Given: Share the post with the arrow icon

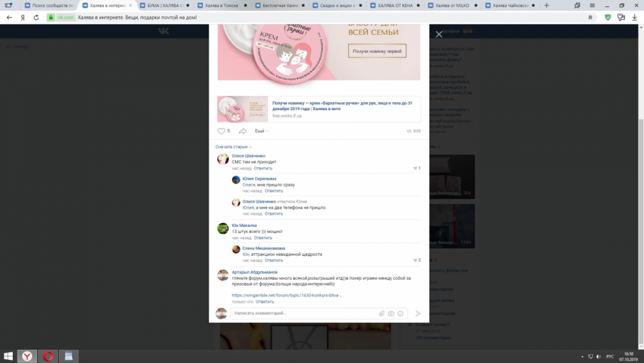Looking at the screenshot, I should (243, 131).
